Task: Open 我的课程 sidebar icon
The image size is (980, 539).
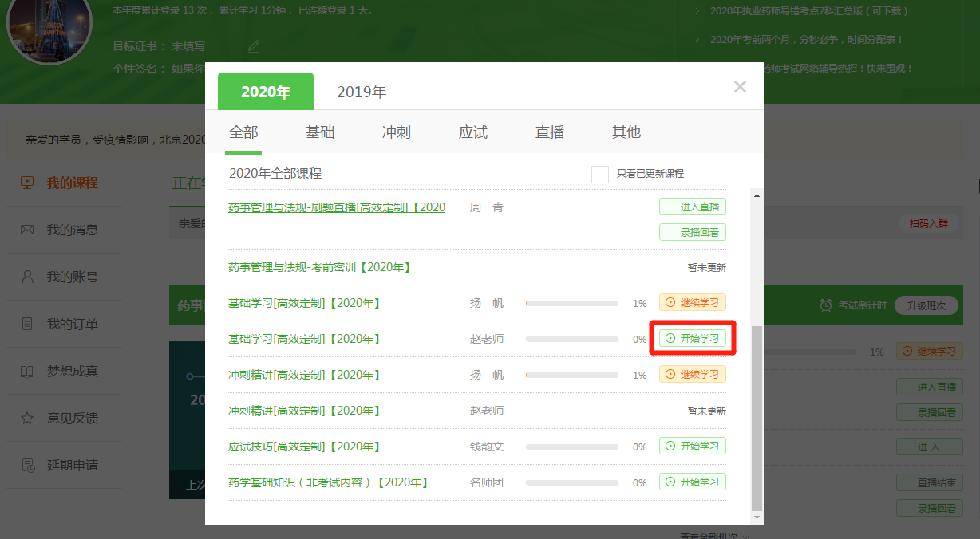Action: click(28, 183)
